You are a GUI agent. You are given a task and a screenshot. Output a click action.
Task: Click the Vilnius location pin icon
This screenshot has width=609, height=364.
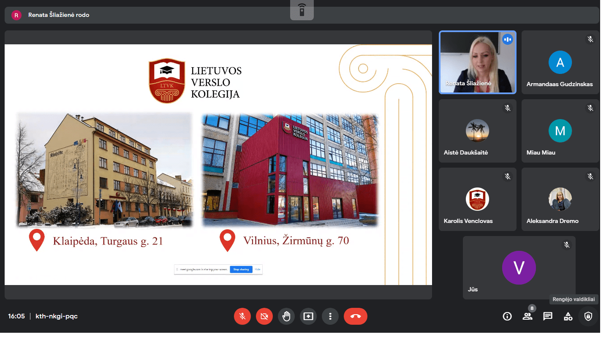[x=228, y=240]
